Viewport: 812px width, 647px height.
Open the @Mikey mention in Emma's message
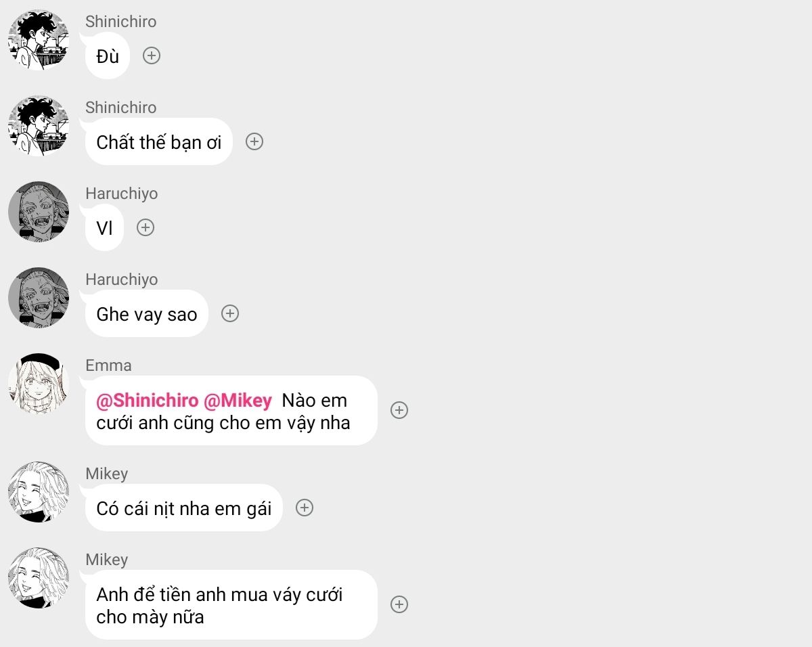[238, 401]
